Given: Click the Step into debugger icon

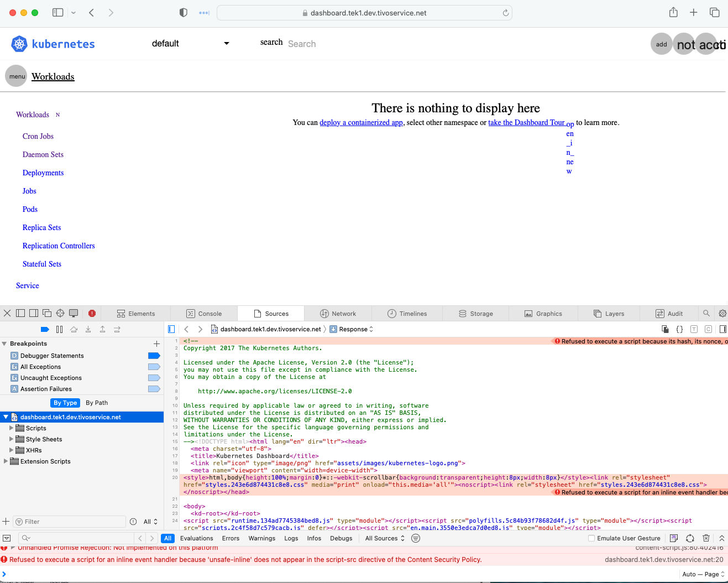Looking at the screenshot, I should (x=88, y=329).
